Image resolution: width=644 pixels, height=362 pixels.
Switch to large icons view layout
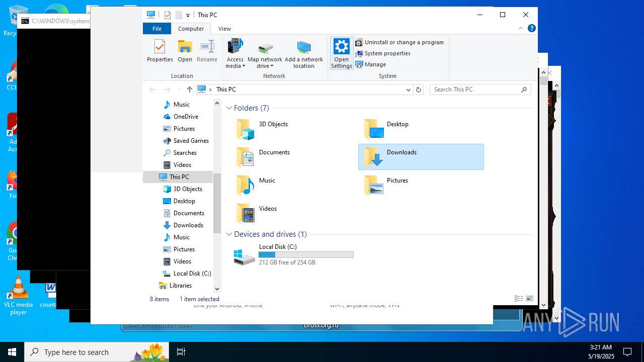530,298
